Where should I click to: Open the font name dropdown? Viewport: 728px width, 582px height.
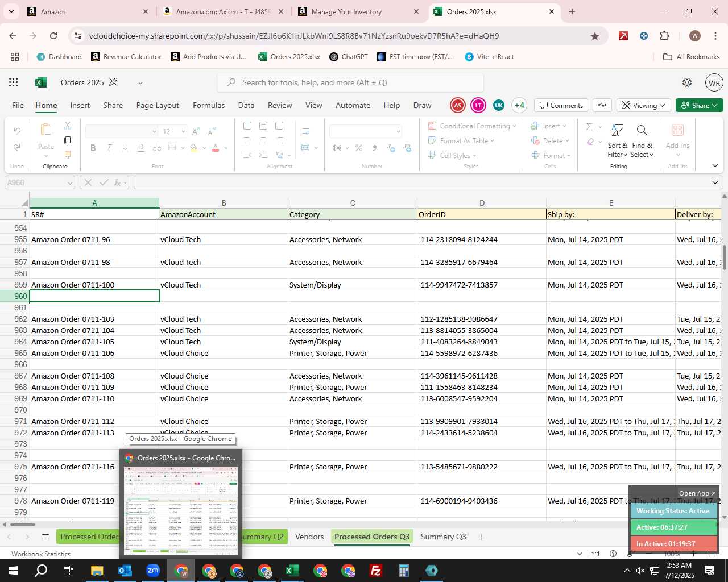pos(154,131)
